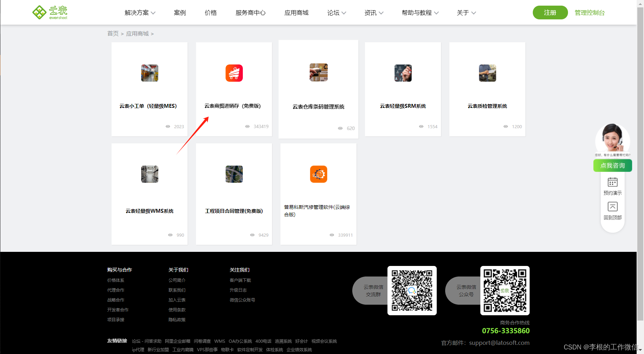Click the view-count eye icon beside 2023
This screenshot has width=644, height=354.
168,126
